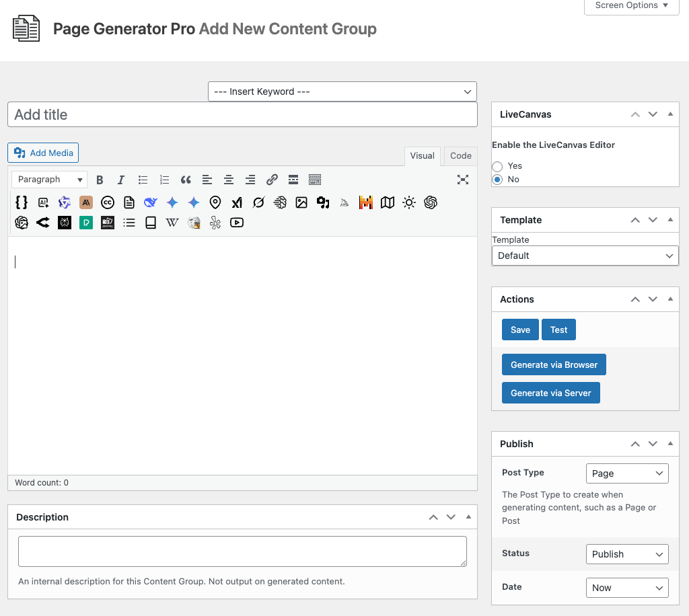Insert a YouTube video with its icon
This screenshot has width=689, height=616.
236,223
